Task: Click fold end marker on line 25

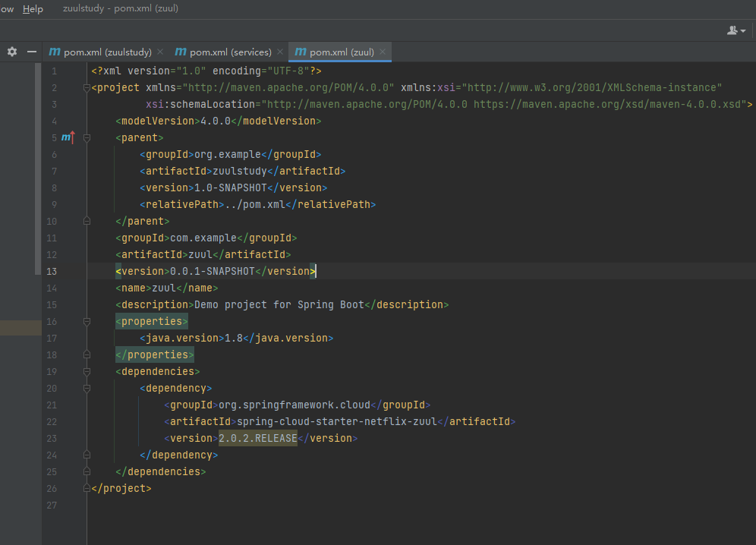Action: click(87, 471)
